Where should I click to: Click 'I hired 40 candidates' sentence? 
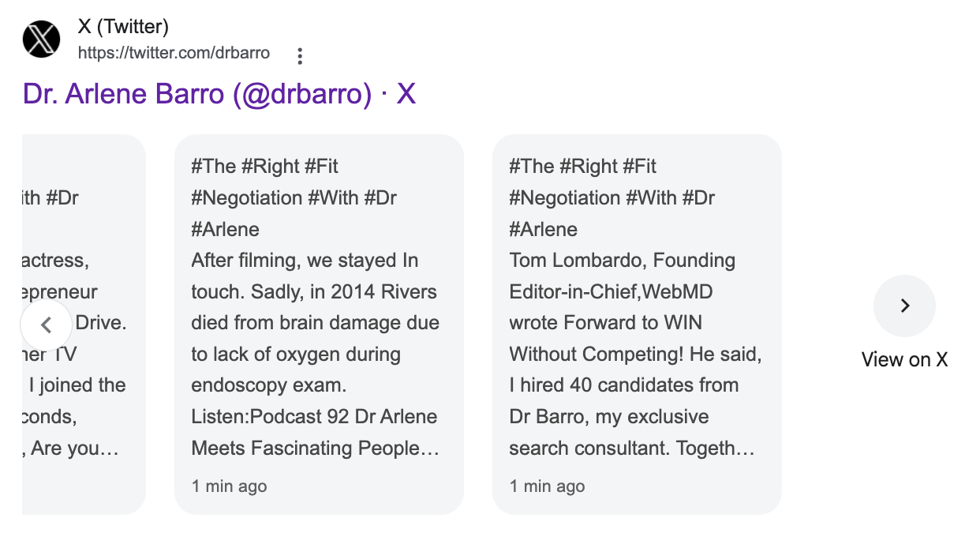[x=593, y=385]
